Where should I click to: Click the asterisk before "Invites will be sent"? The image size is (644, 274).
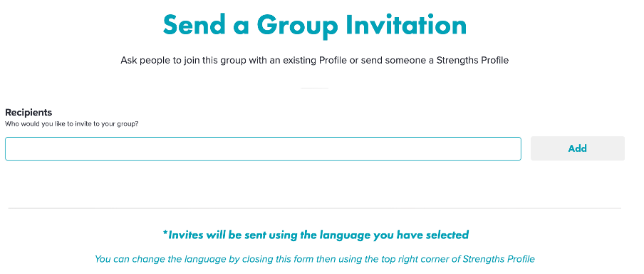pyautogui.click(x=165, y=233)
